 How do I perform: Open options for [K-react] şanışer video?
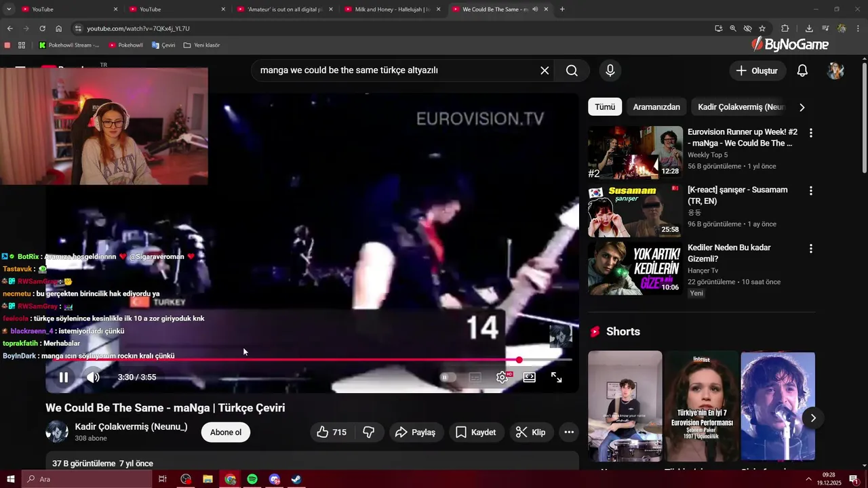click(x=810, y=191)
